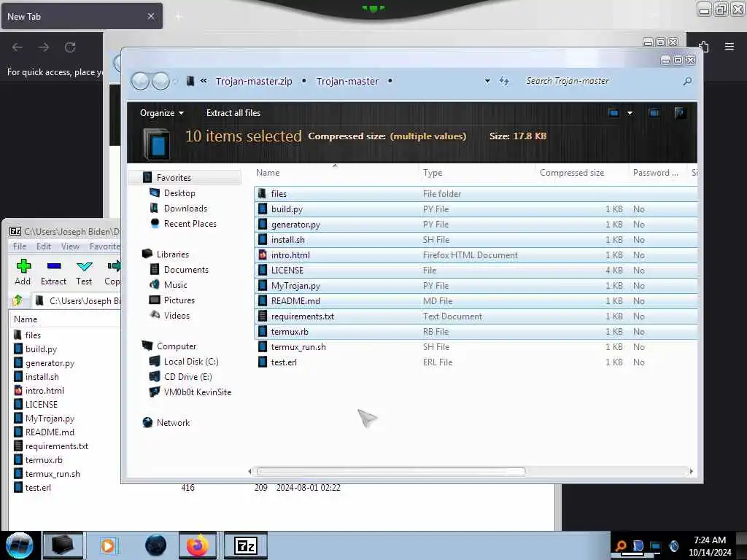Click the 7-Zip Name column header
The width and height of the screenshot is (747, 560).
66,319
